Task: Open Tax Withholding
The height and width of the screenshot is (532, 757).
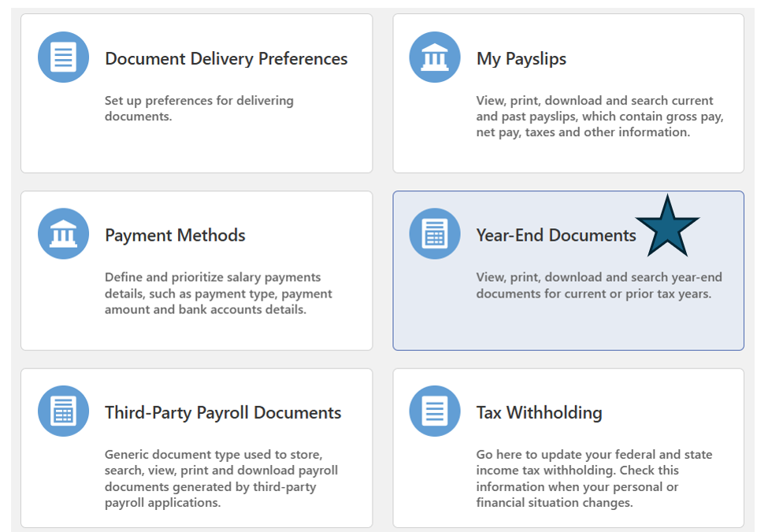Action: 539,412
